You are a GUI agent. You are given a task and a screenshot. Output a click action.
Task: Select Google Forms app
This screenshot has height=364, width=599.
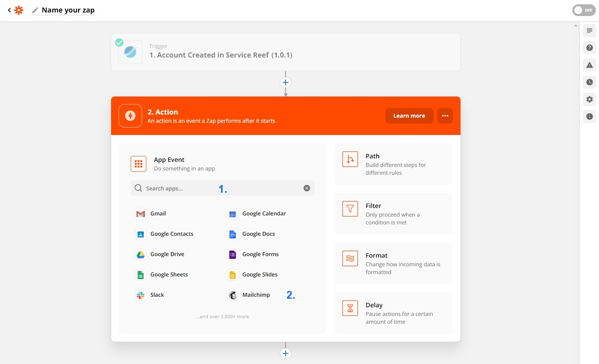tap(253, 254)
